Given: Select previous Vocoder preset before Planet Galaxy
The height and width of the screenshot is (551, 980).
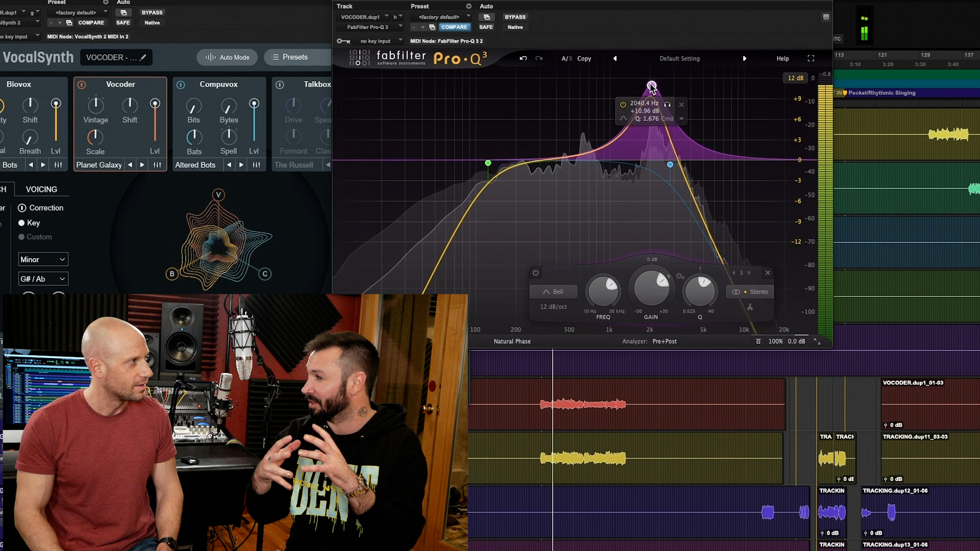Looking at the screenshot, I should point(130,165).
